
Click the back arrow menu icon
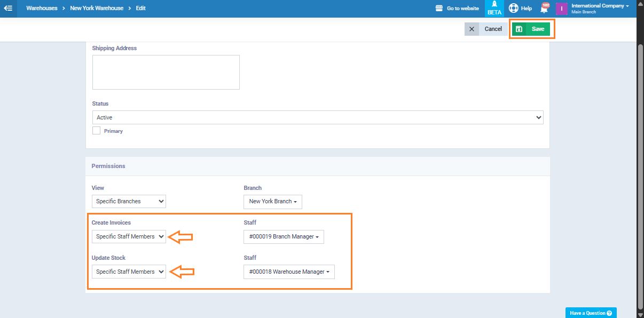point(8,9)
